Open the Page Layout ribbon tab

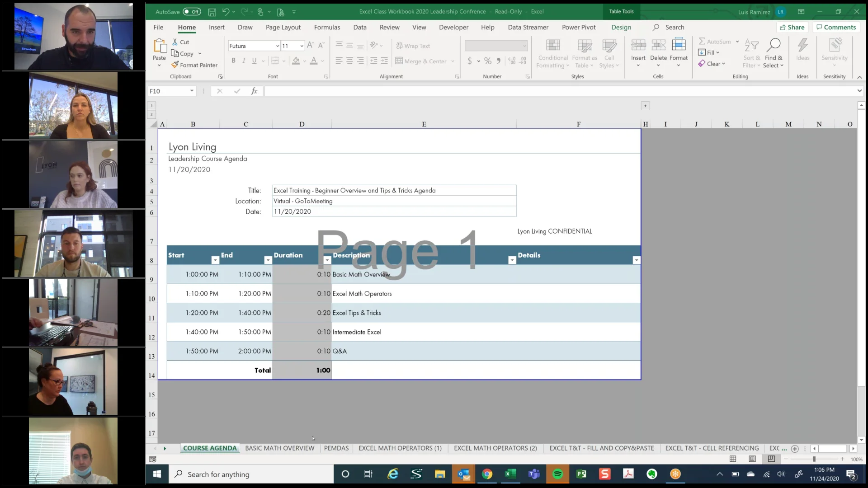pos(283,27)
